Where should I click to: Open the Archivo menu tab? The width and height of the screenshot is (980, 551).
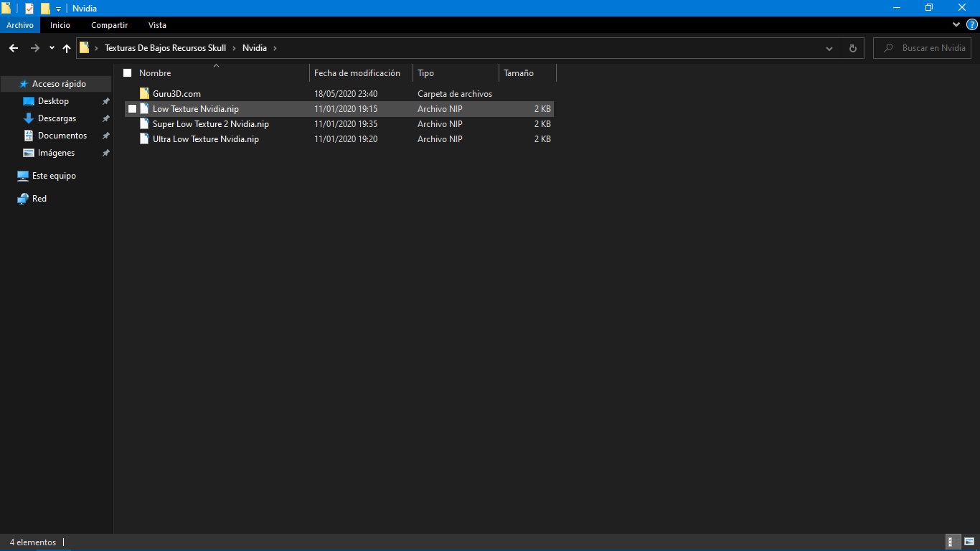pyautogui.click(x=20, y=25)
